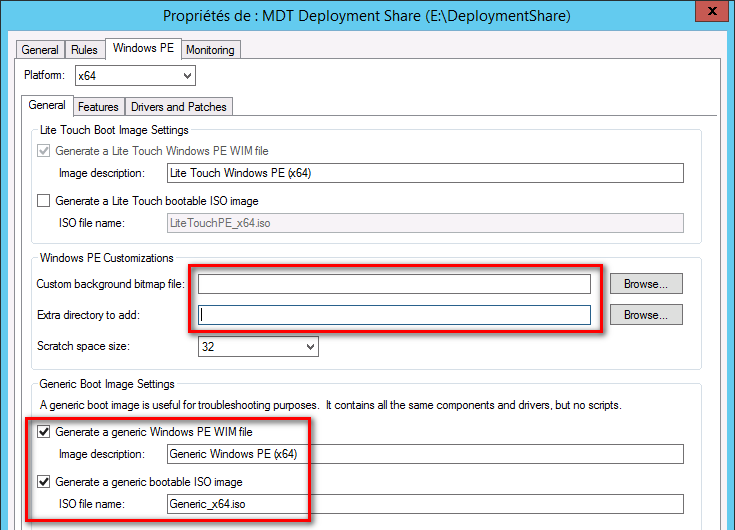Viewport: 735px width, 530px height.
Task: Switch to the Rules tab
Action: (x=84, y=50)
